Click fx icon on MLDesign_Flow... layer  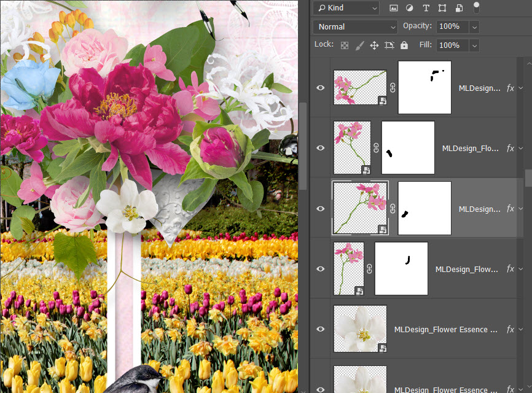click(510, 269)
